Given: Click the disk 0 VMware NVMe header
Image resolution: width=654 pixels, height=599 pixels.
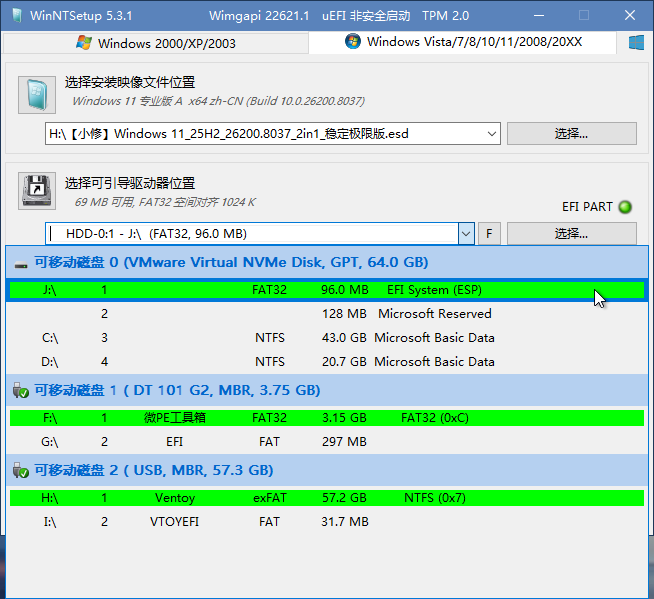Looking at the screenshot, I should [x=327, y=262].
